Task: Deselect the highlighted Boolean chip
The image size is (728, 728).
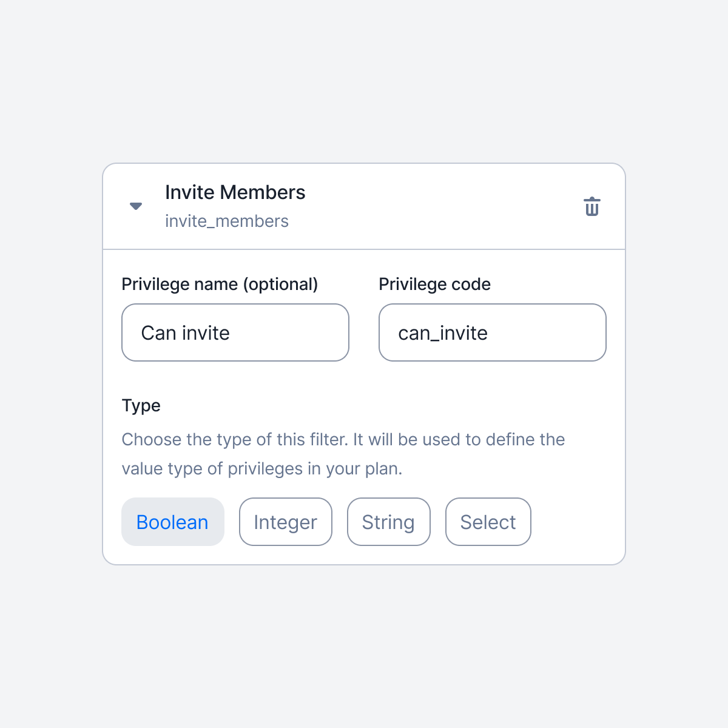Action: click(173, 522)
